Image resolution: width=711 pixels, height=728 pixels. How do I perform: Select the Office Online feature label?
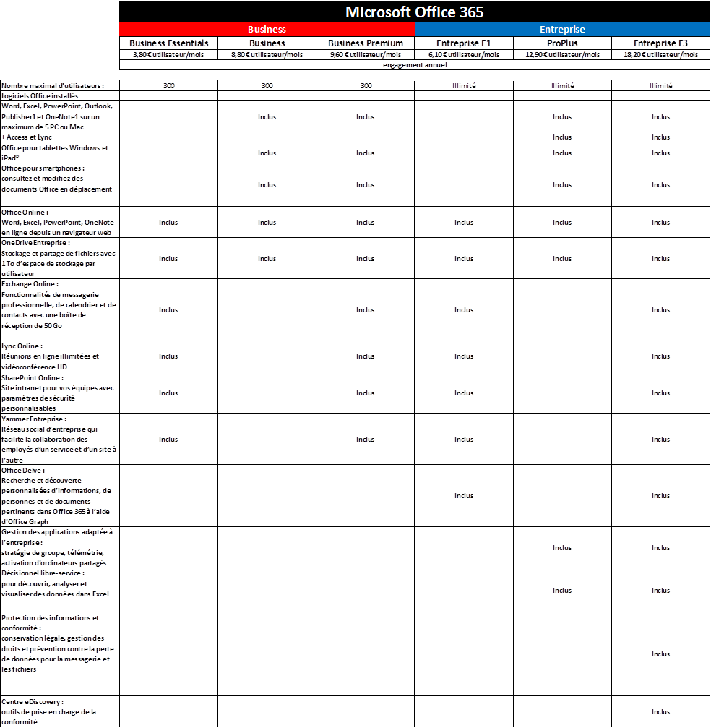25,213
